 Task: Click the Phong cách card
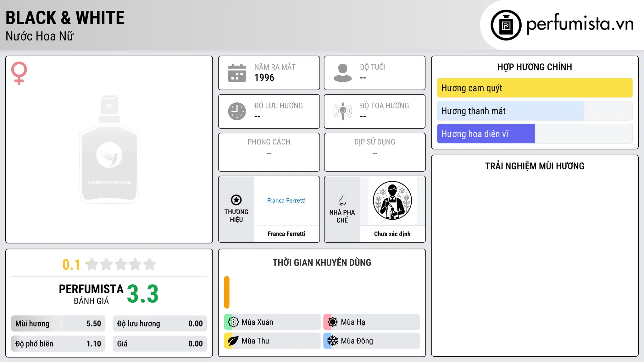click(269, 152)
